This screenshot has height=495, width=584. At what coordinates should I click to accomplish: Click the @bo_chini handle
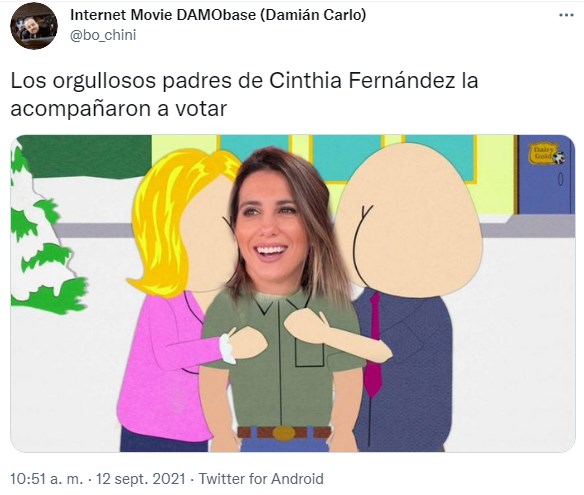(103, 35)
